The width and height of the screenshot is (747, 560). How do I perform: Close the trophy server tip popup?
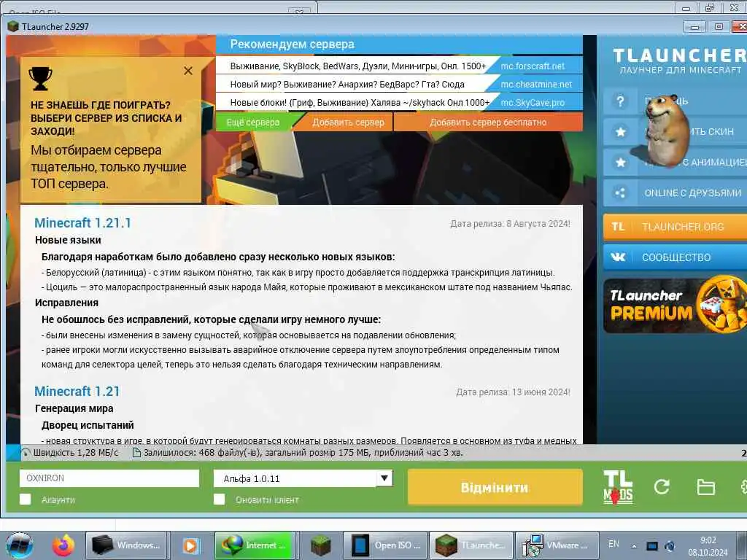pos(188,71)
